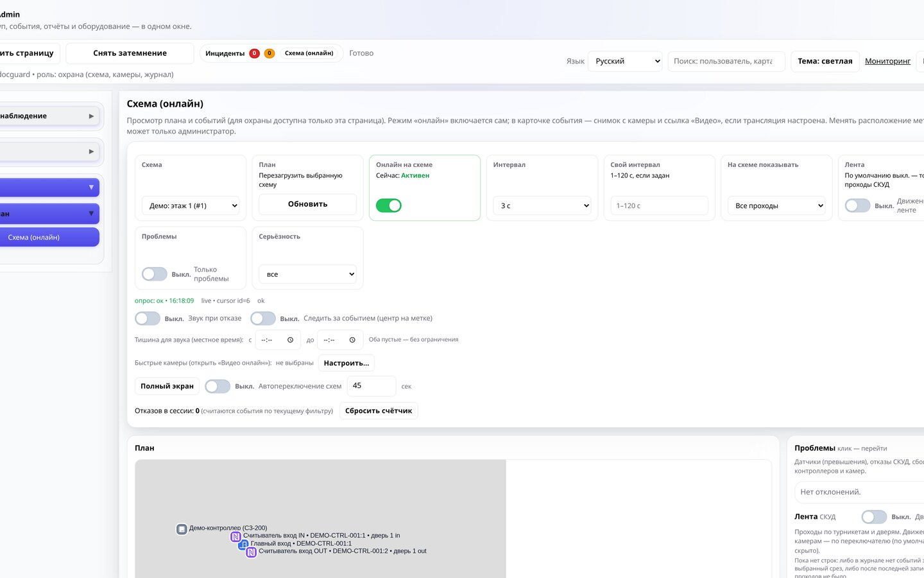Expand the наблюдение sidebar section
The width and height of the screenshot is (924, 578).
click(48, 116)
